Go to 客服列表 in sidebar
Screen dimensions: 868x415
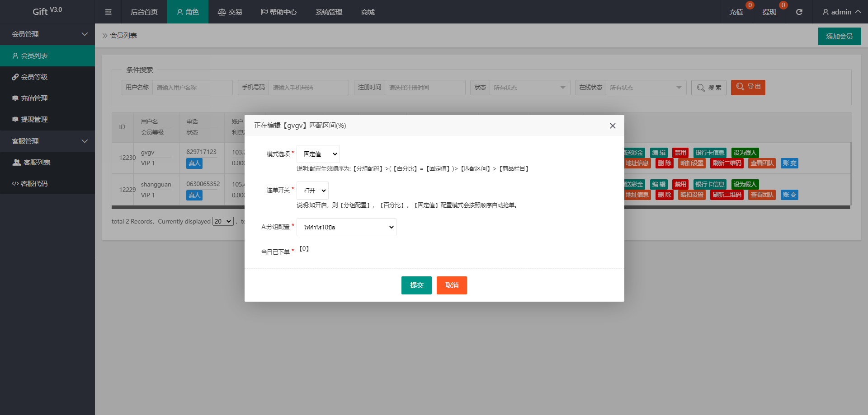pyautogui.click(x=36, y=163)
